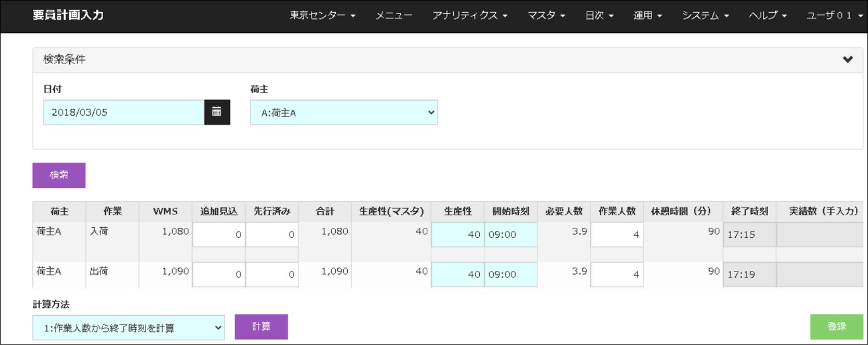
Task: Open the 日次 menu
Action: (x=598, y=15)
